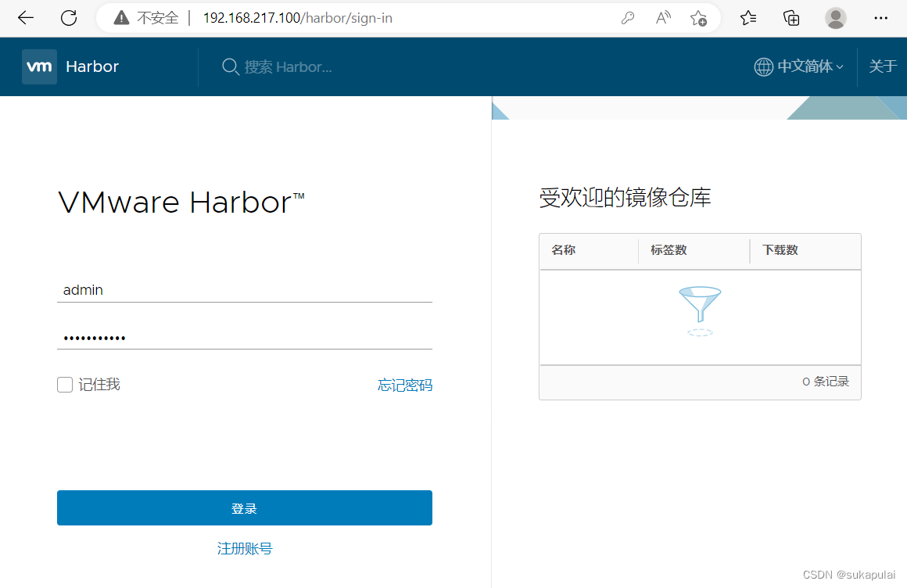
Task: Sort by the 名称 column header
Action: pyautogui.click(x=564, y=250)
